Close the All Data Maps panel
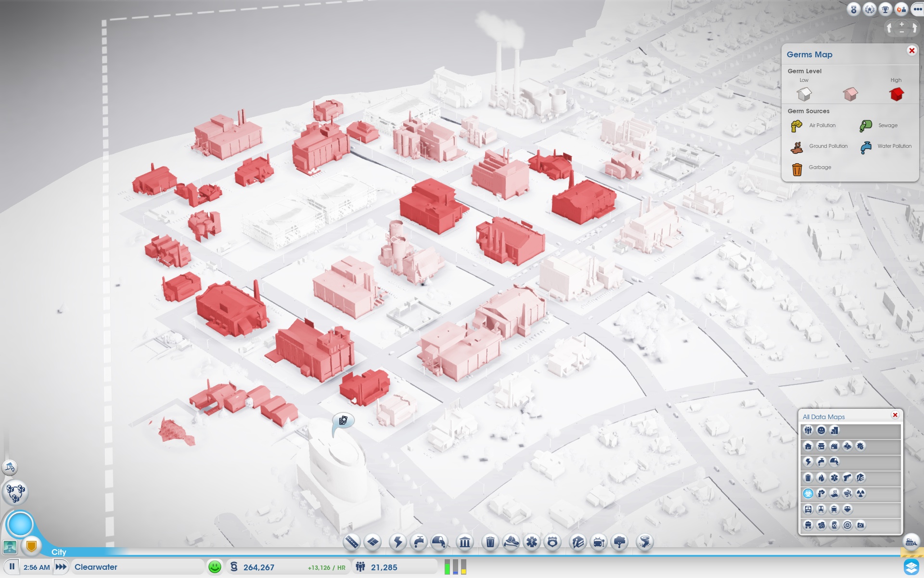 [x=895, y=415]
